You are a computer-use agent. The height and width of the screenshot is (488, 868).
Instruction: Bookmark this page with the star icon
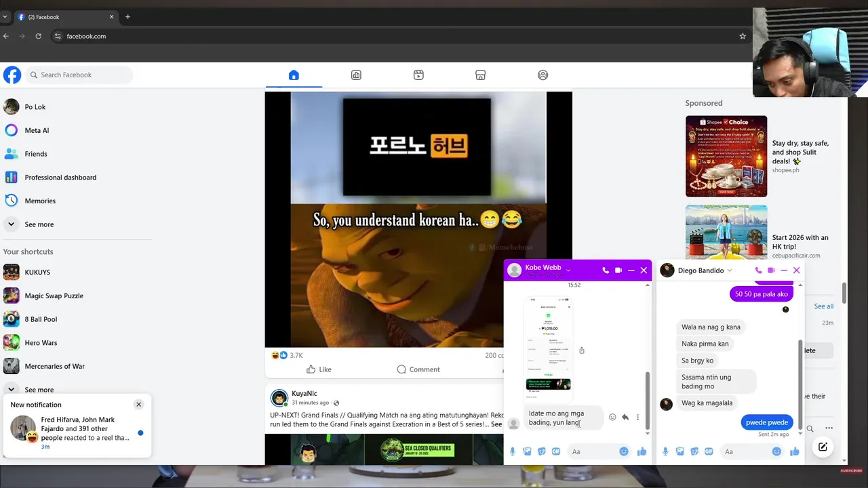743,36
